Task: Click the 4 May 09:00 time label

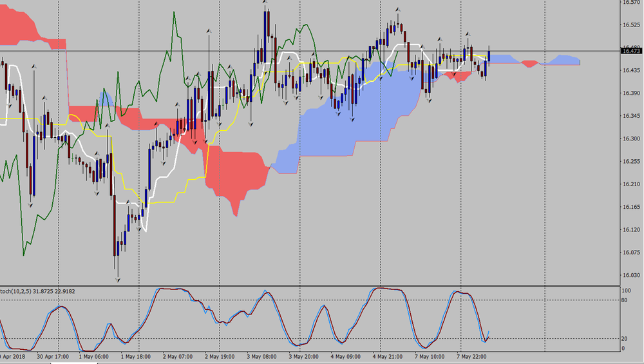Action: coord(345,357)
